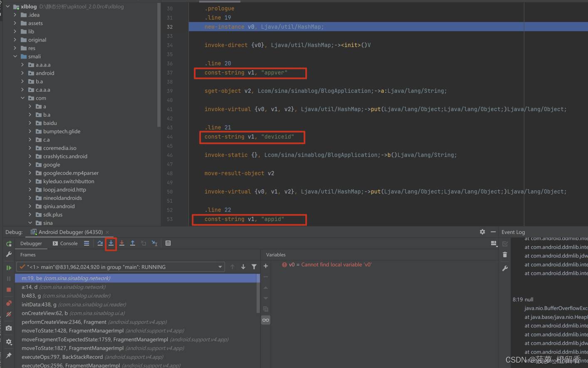Screen dimensions: 588x368
Task: Close Android Debugger session tab
Action: tap(107, 232)
